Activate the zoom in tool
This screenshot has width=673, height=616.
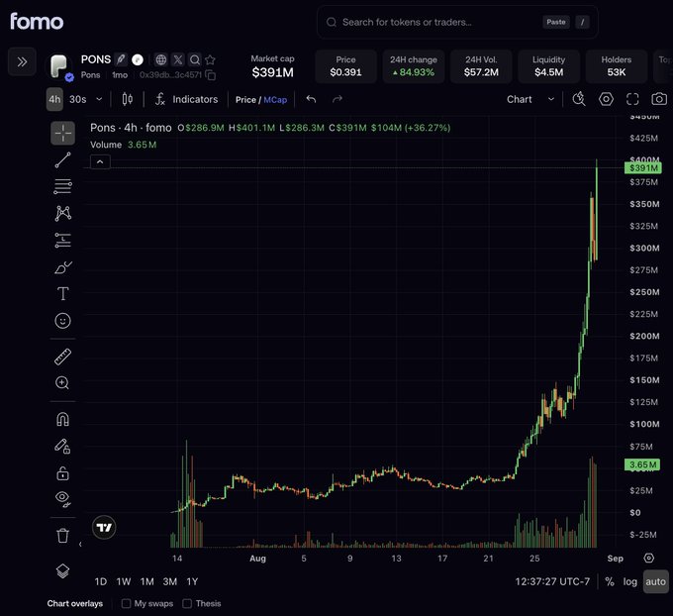coord(62,382)
